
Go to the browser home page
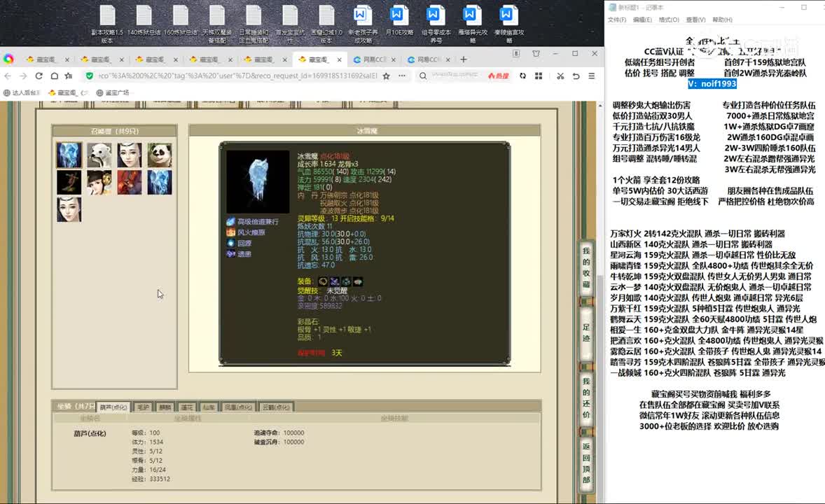point(54,76)
